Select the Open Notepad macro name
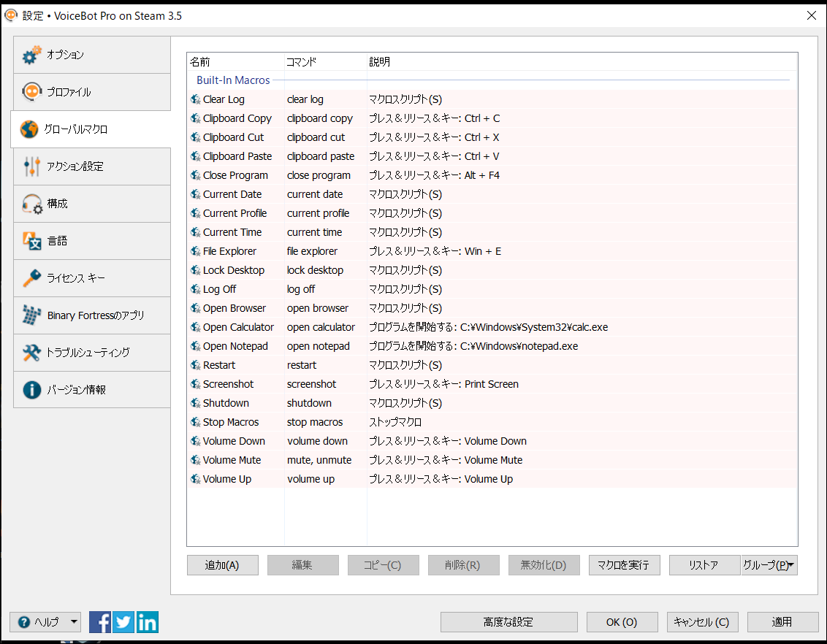Image resolution: width=827 pixels, height=644 pixels. (x=235, y=346)
